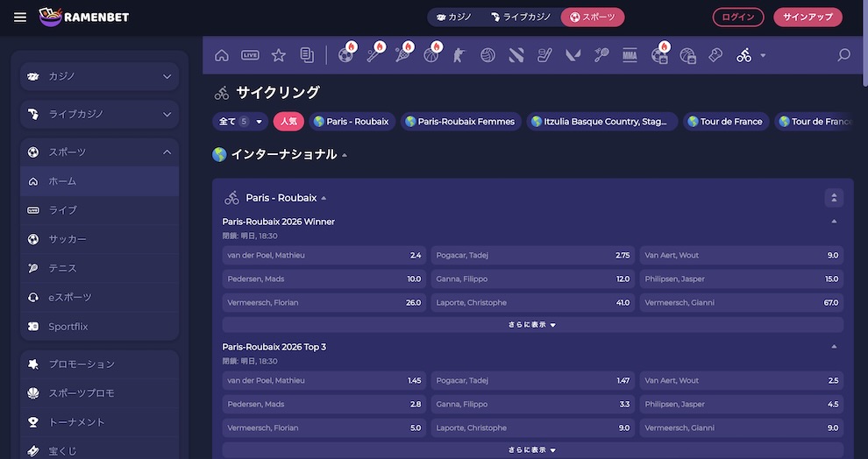Viewport: 868px width, 459px height.
Task: Click the ログイン button
Action: 738,18
